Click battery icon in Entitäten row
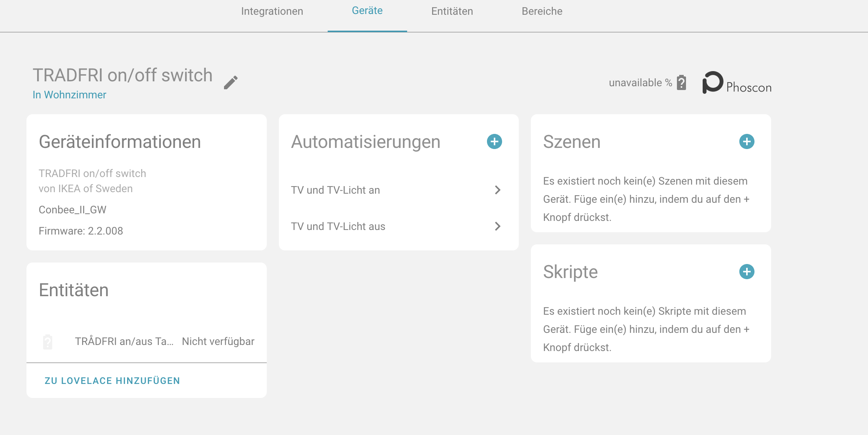The image size is (868, 435). [48, 342]
